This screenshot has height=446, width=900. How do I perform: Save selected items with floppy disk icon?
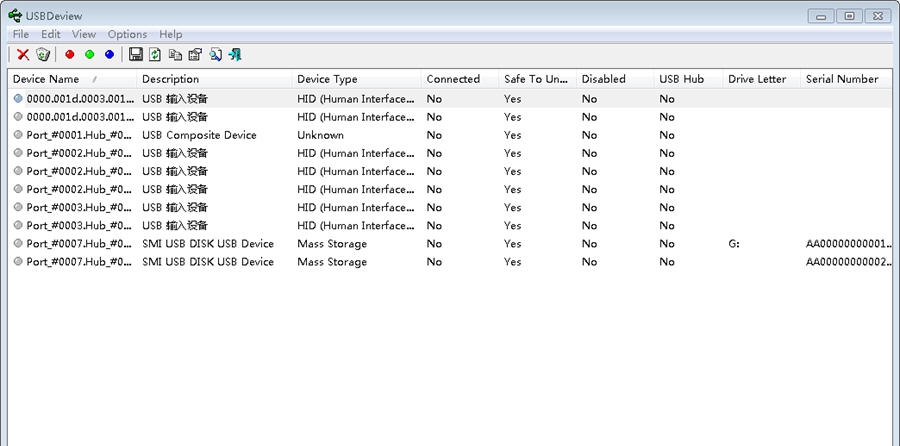click(x=135, y=55)
